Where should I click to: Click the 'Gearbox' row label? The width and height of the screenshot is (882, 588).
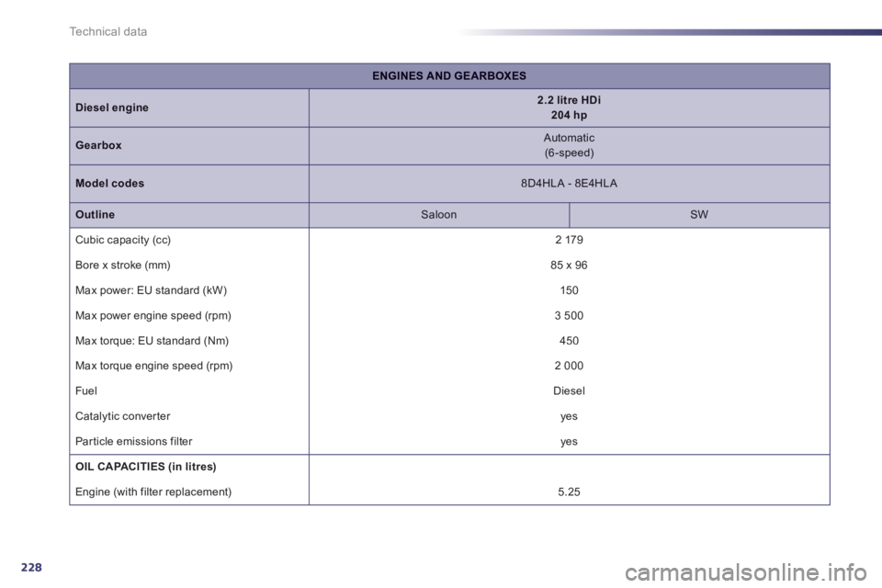98,145
